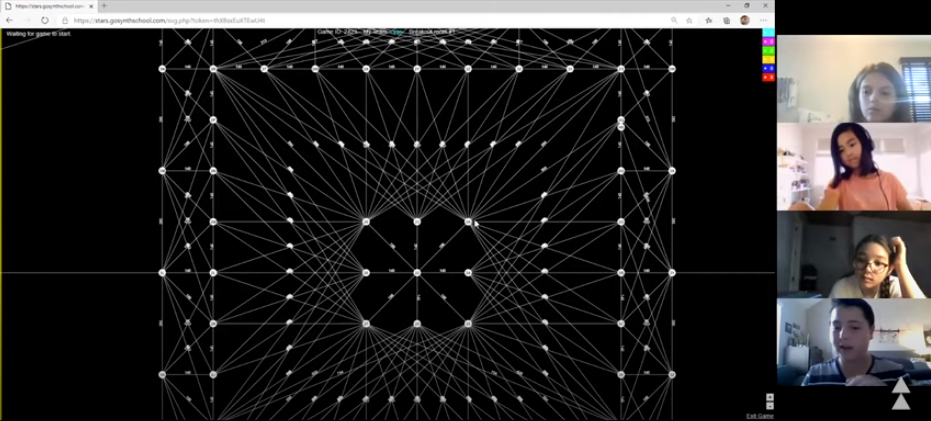Select the stars.gosynthschool.com browser tab
931x421 pixels.
pos(49,6)
